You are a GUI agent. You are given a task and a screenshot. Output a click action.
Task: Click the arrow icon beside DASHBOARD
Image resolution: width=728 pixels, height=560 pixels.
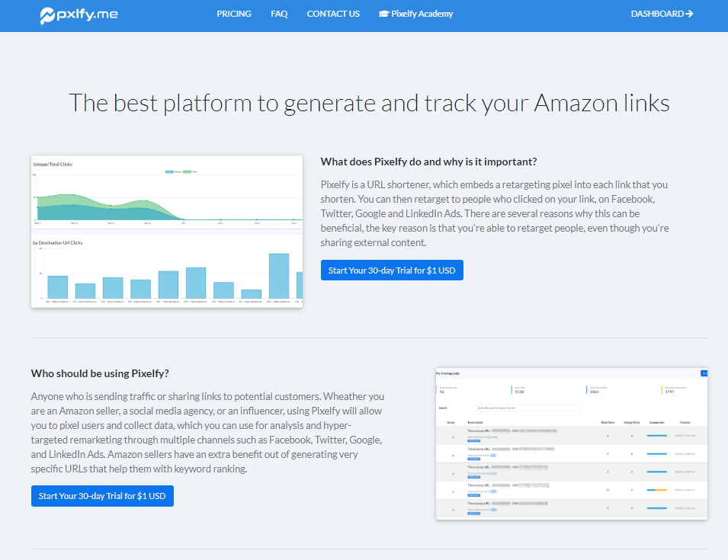[x=689, y=14]
